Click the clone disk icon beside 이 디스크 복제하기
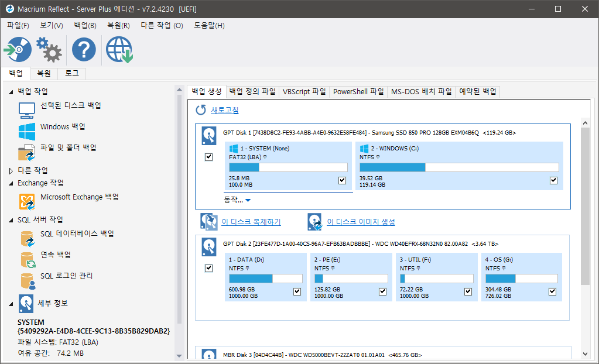 (209, 222)
